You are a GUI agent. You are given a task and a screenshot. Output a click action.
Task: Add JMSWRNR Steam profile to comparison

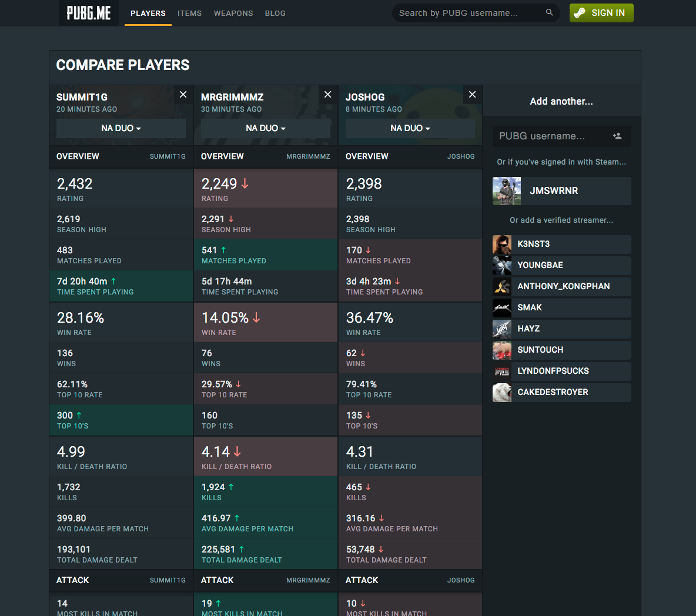click(561, 191)
